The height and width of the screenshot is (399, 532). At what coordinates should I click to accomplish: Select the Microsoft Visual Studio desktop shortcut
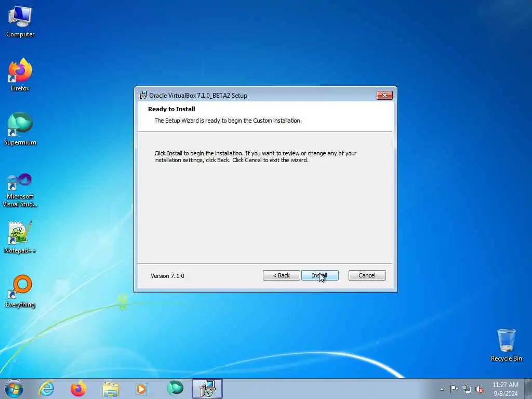pos(20,190)
